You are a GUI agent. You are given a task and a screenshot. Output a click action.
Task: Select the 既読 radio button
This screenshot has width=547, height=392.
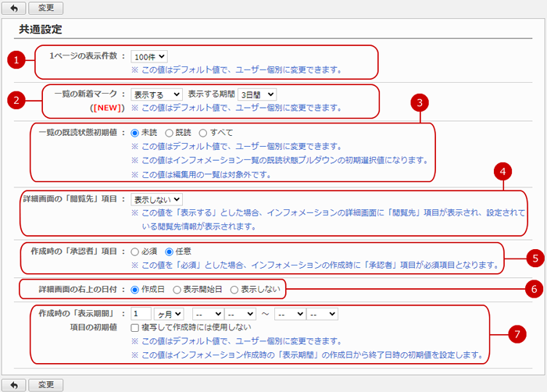coord(169,133)
